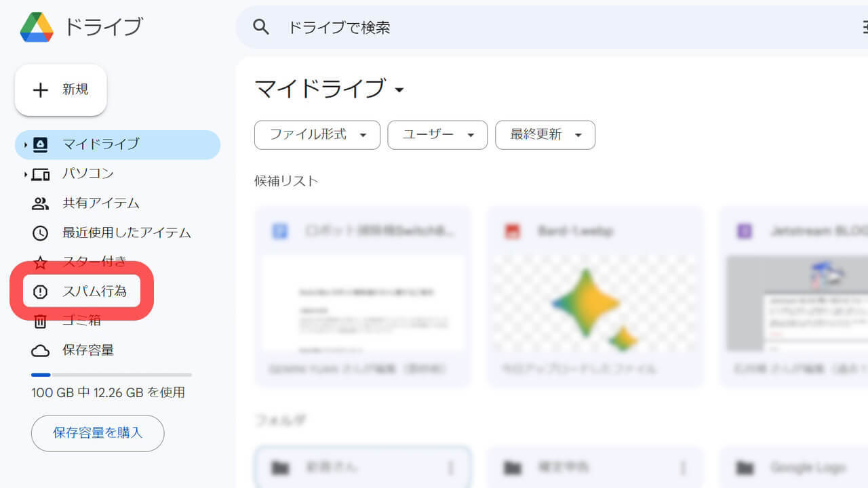Select the マイドライブ drive icon in sidebar
The image size is (868, 488).
coord(40,144)
